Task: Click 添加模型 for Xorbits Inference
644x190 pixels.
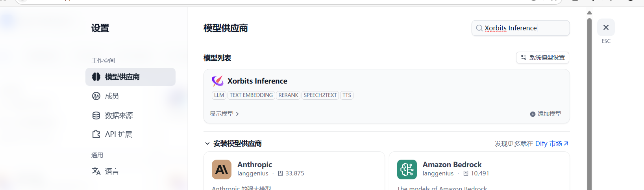Action: (x=546, y=114)
